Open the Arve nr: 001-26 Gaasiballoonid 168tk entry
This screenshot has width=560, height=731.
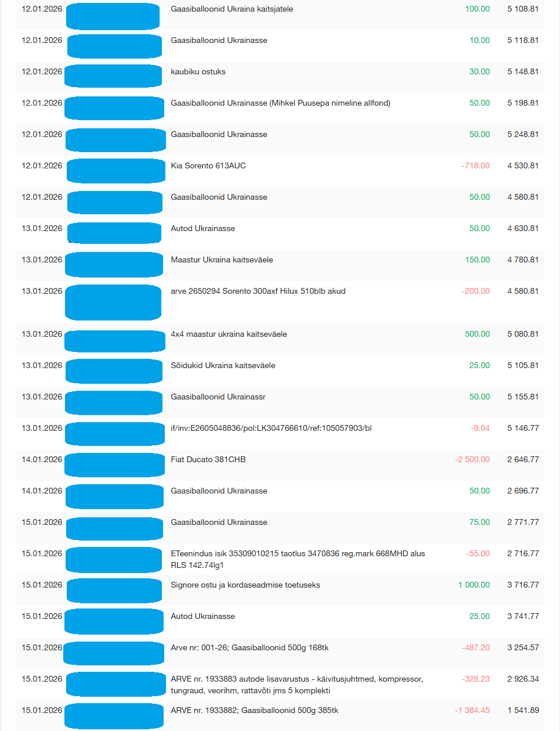click(x=250, y=648)
